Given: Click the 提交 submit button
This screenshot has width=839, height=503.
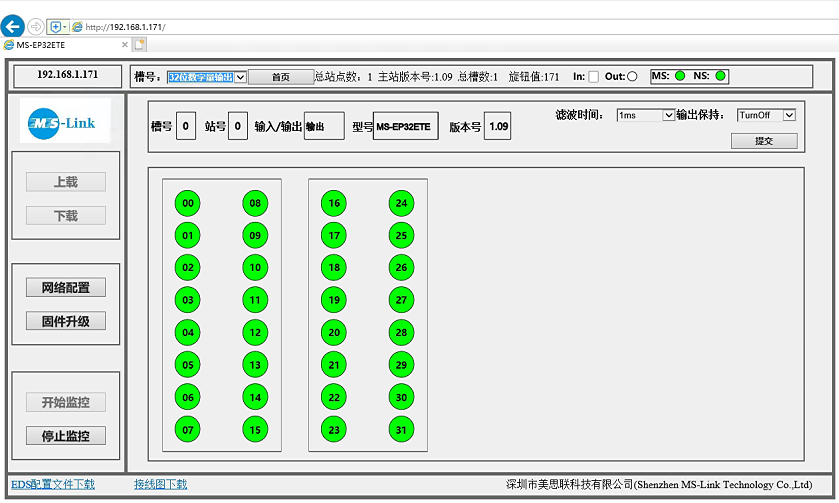Looking at the screenshot, I should (764, 141).
